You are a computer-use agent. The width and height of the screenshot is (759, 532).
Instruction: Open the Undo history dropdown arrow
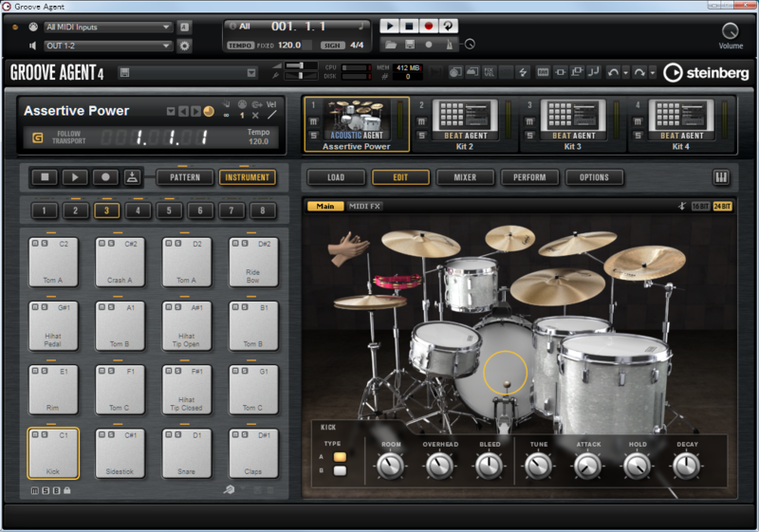tap(626, 73)
